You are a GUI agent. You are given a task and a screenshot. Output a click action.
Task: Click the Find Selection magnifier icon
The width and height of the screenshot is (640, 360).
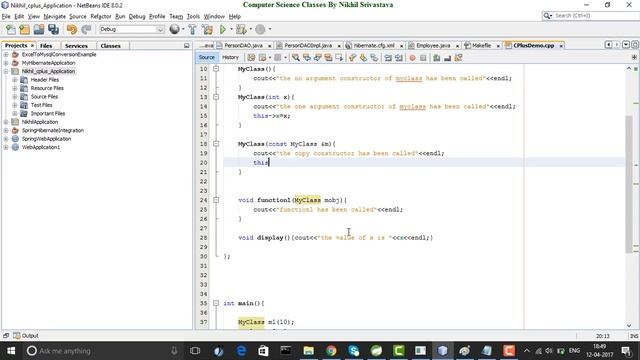(296, 58)
